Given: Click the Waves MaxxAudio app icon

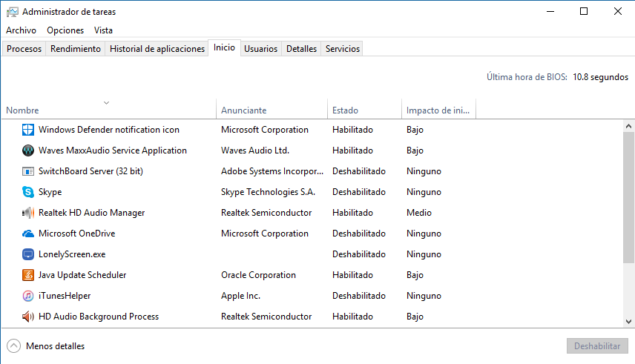Looking at the screenshot, I should coord(28,150).
